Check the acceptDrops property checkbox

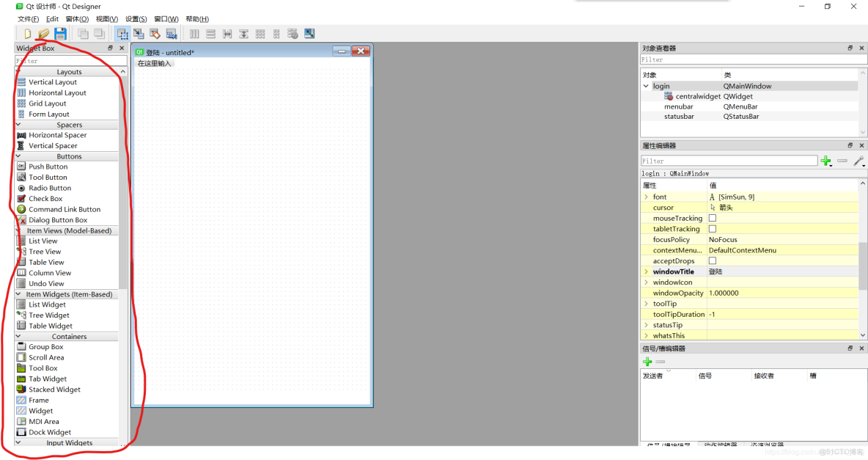(x=713, y=260)
